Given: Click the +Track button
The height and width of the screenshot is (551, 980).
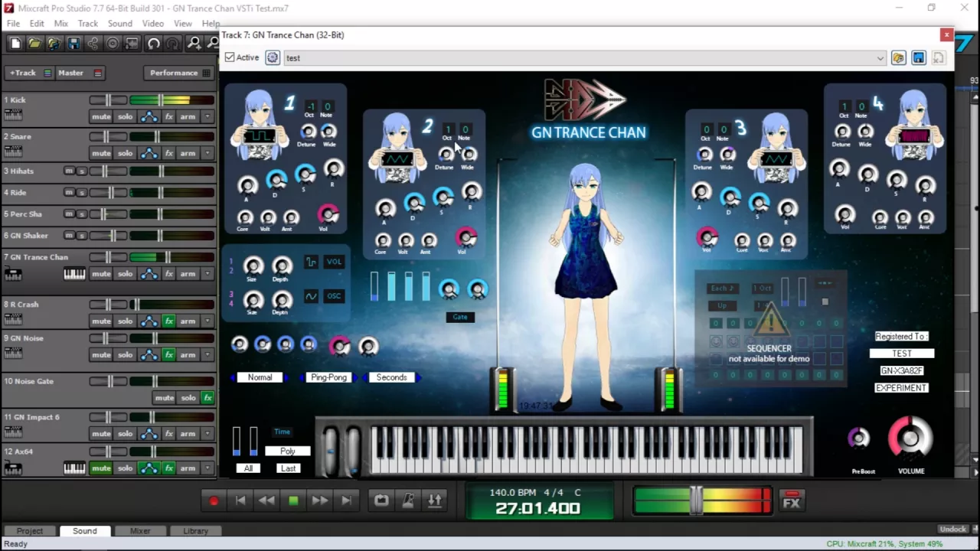Looking at the screenshot, I should tap(28, 73).
